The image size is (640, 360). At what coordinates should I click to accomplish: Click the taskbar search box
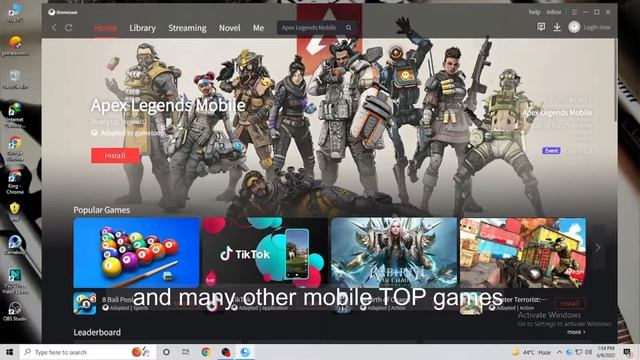(x=88, y=352)
